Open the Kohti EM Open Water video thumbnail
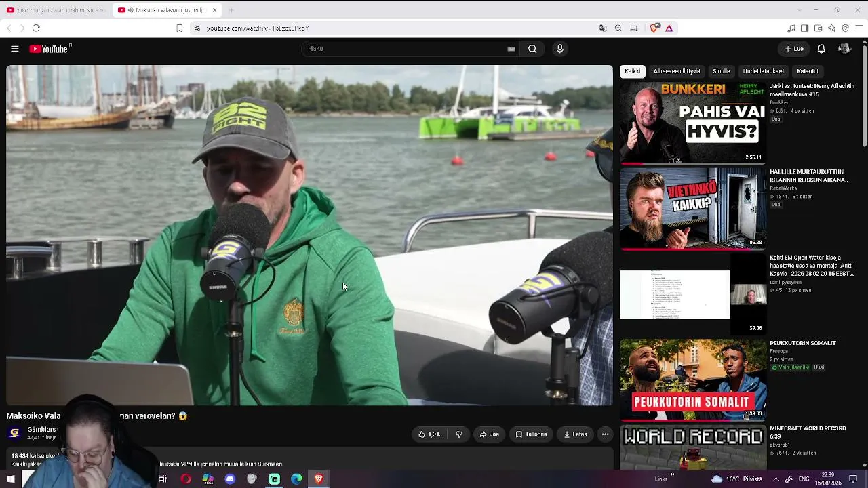 pyautogui.click(x=693, y=294)
